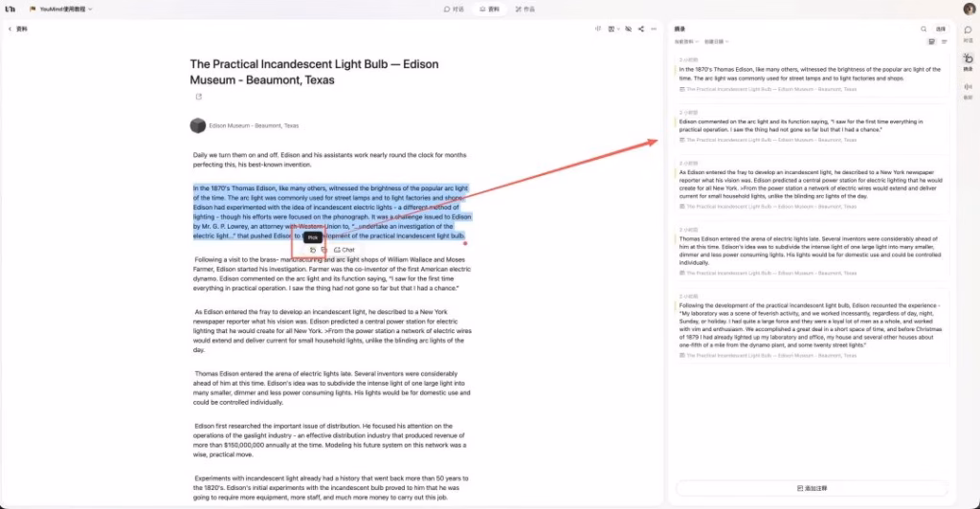Open the YouMind使用教程 workspace dropdown
The width and height of the screenshot is (980, 509).
point(65,9)
